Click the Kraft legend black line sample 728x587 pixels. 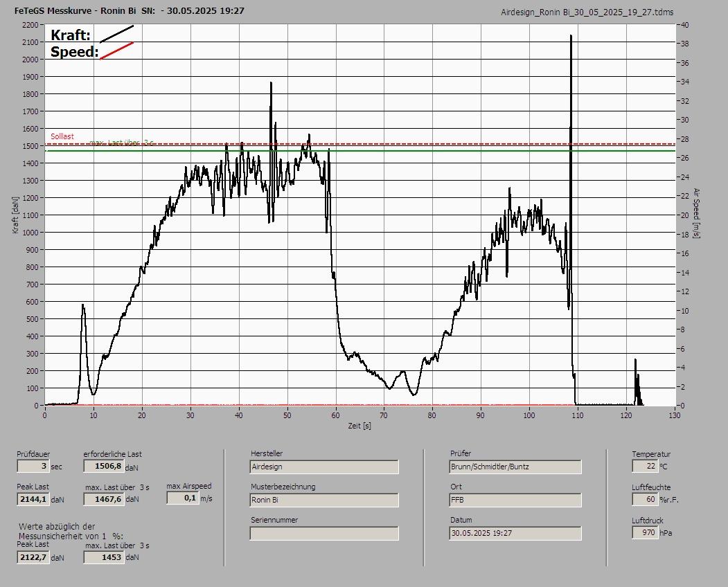click(116, 34)
